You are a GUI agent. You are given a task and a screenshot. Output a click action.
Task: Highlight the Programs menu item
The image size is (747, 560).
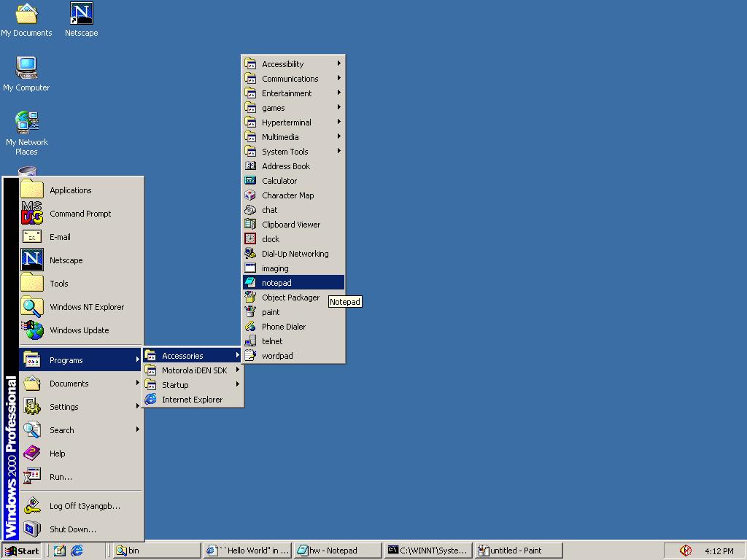81,360
